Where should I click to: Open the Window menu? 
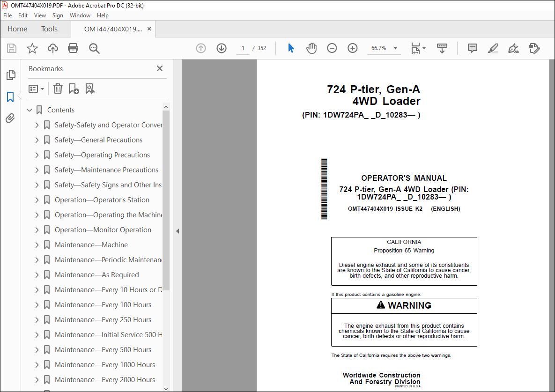[80, 15]
